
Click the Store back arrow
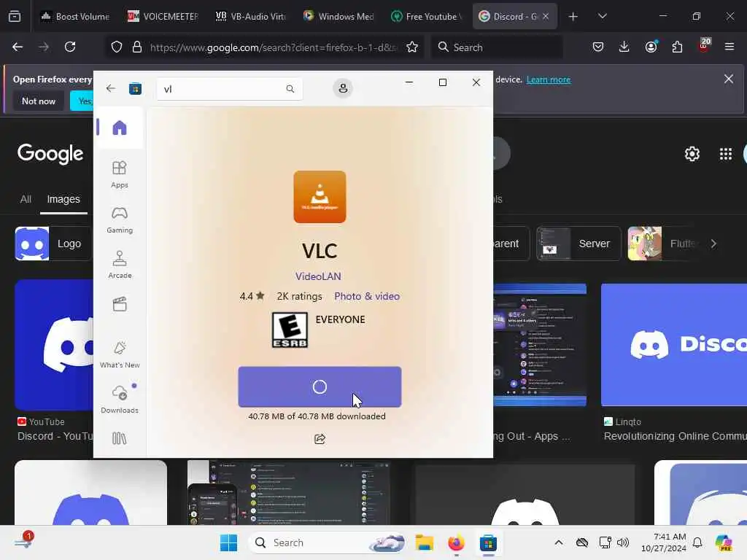(111, 88)
